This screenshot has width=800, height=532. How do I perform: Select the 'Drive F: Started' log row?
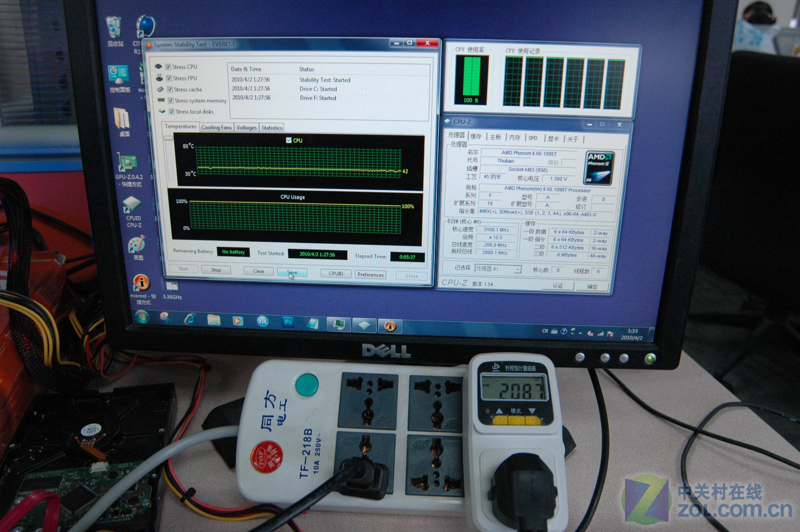[329, 98]
